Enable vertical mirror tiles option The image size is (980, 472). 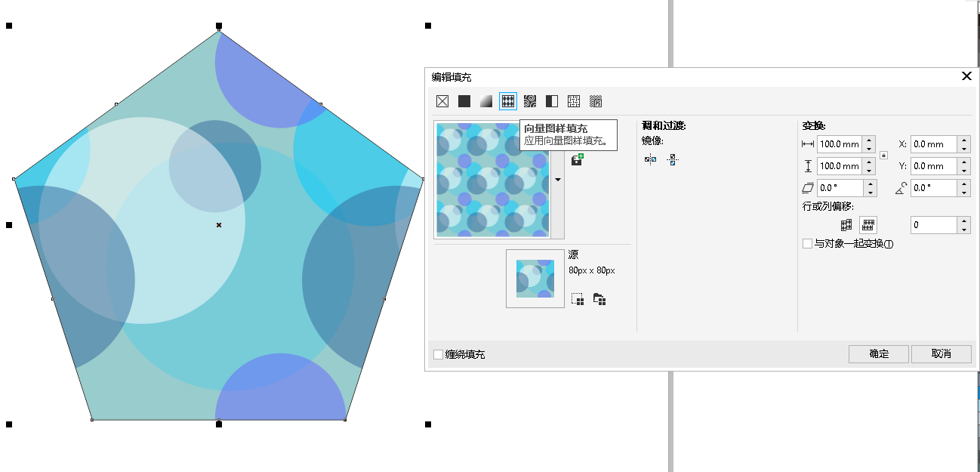click(672, 159)
